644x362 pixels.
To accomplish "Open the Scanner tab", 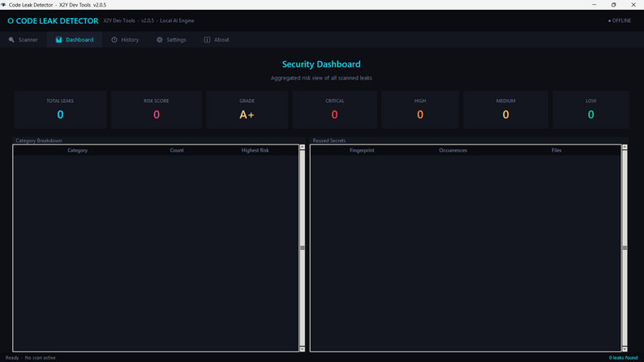I will [24, 40].
